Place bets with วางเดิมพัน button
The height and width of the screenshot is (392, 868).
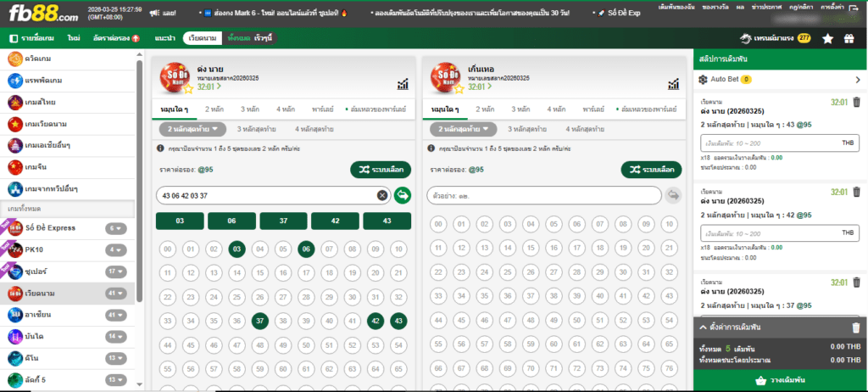tap(780, 381)
